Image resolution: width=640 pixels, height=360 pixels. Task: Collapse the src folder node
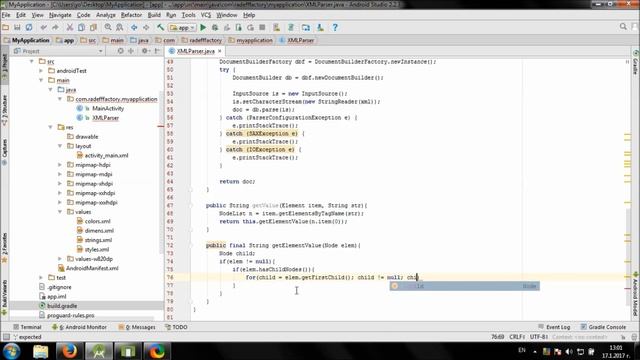[32, 61]
